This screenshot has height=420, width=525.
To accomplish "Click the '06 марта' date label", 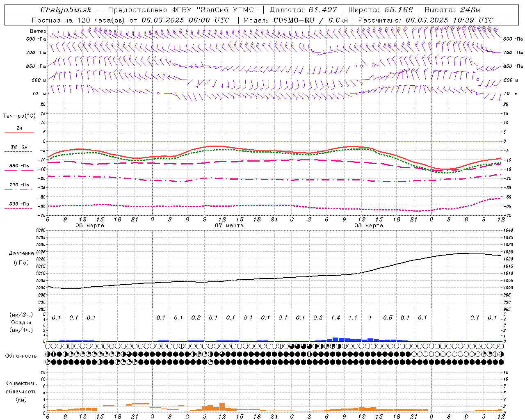I will 90,226.
